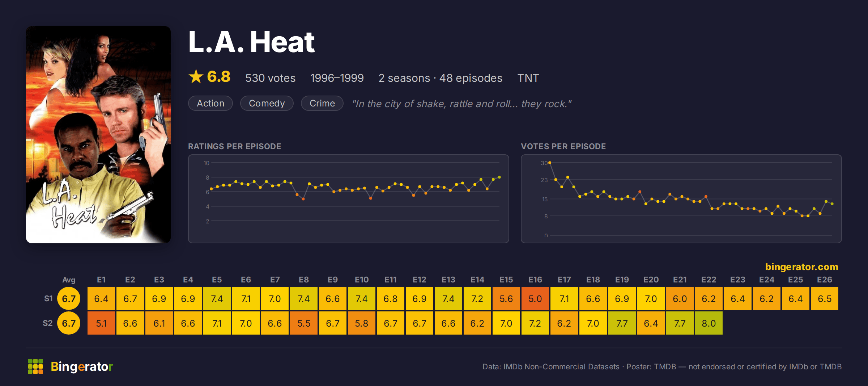868x386 pixels.
Task: Click the E26 column header
Action: [x=825, y=280]
